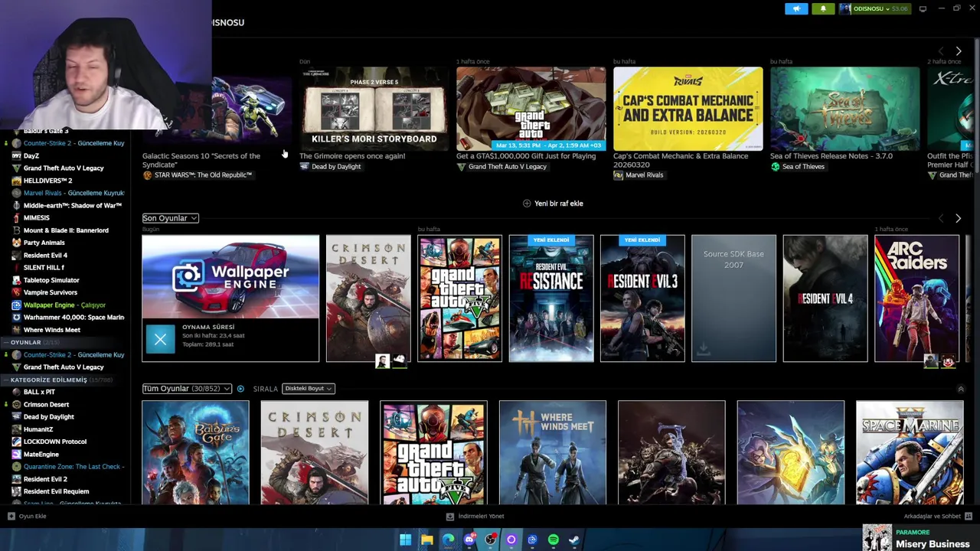The width and height of the screenshot is (980, 551).
Task: Toggle the blue filter circle beside Tüm Oyunlar
Action: point(240,389)
